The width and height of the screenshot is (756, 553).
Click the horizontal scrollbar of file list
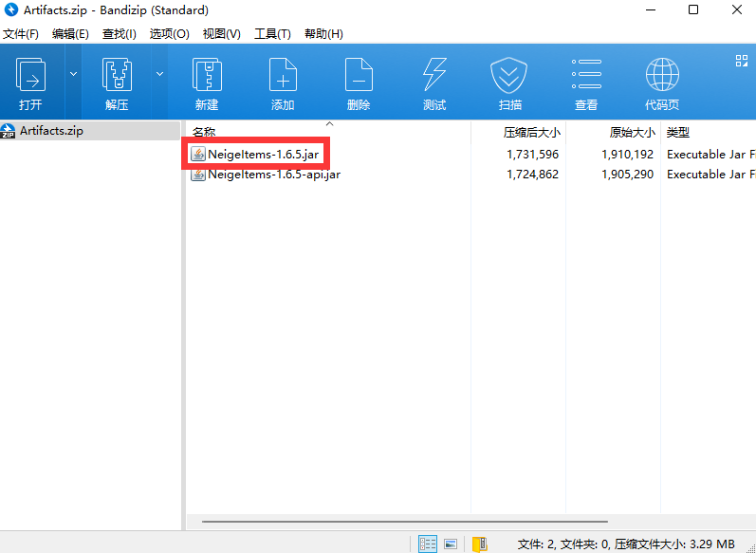[x=405, y=521]
